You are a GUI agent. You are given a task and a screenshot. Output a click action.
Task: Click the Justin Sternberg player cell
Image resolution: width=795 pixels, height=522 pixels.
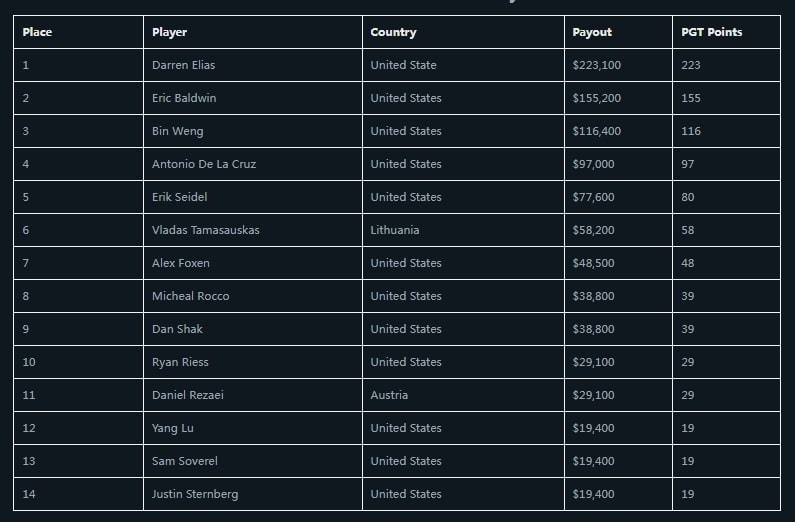click(x=195, y=494)
